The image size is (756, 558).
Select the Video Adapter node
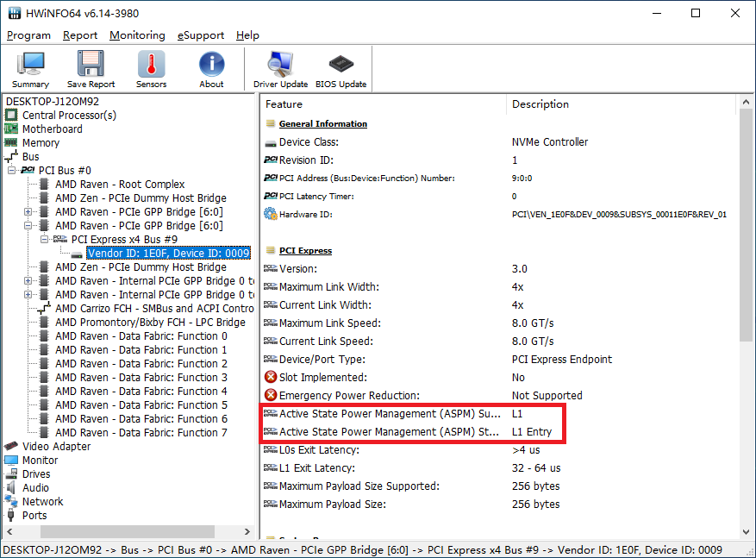pos(56,447)
